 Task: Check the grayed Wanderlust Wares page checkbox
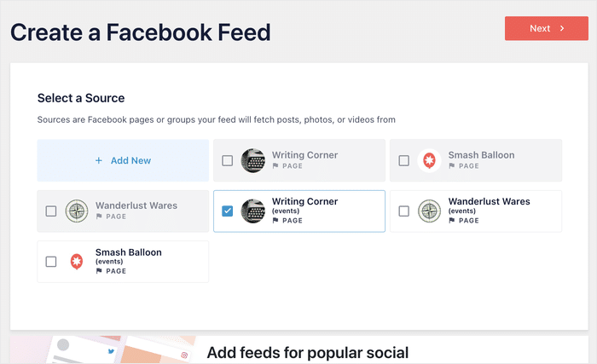point(51,211)
